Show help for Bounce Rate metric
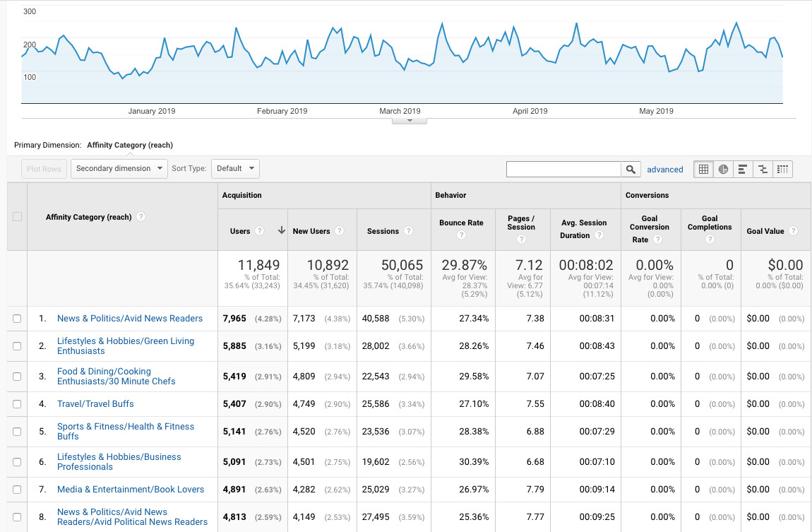 coord(461,235)
